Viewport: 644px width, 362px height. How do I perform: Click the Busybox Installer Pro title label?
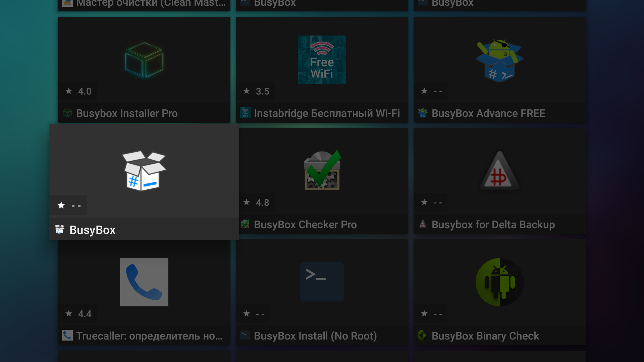(x=127, y=113)
